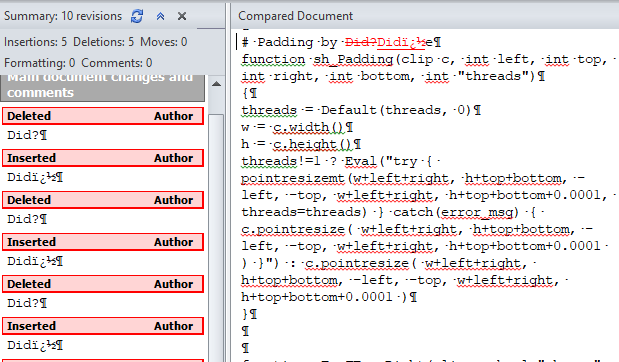The height and width of the screenshot is (362, 619).
Task: Collapse detailed summary with double-chevron icon
Action: point(160,16)
